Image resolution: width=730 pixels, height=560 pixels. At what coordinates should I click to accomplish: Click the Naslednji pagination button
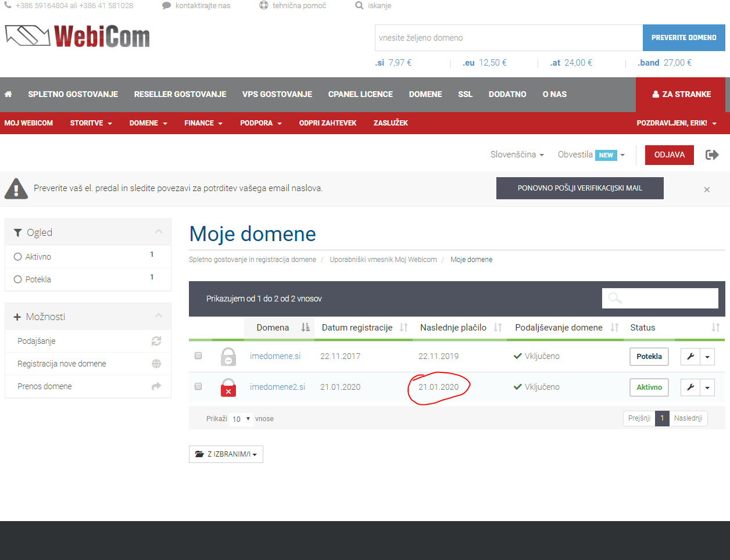tap(688, 418)
